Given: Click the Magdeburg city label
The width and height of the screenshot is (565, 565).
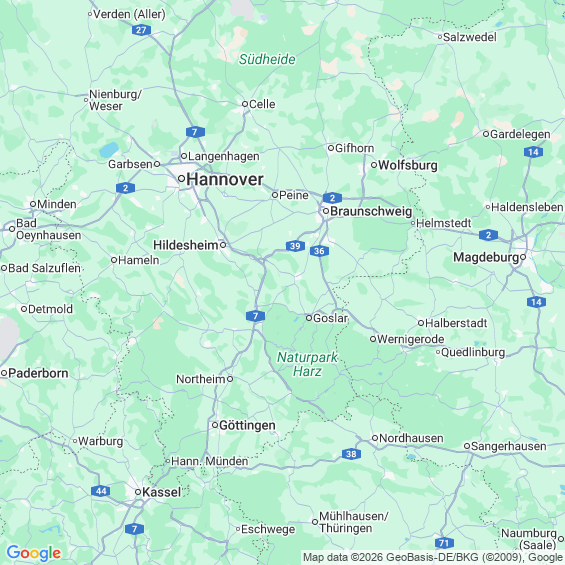Looking at the screenshot, I should (486, 257).
